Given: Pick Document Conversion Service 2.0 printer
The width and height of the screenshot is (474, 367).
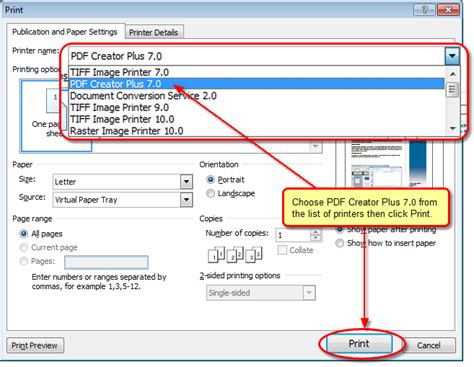Looking at the screenshot, I should 257,96.
